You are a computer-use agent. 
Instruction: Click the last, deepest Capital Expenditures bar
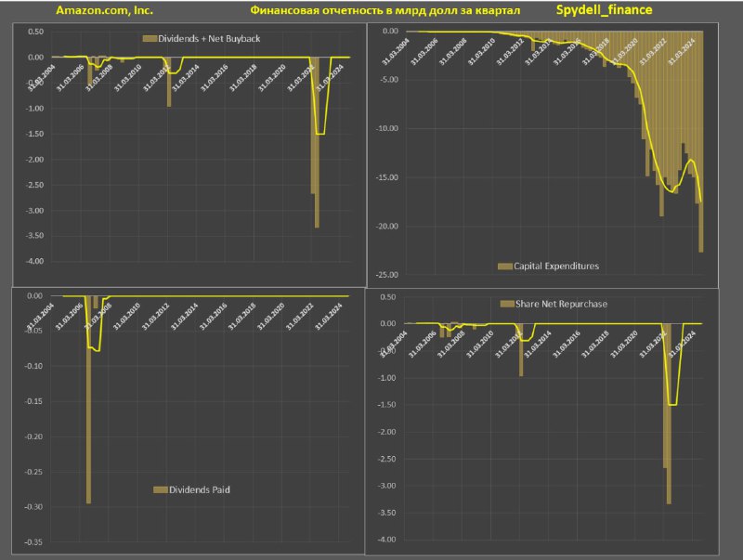point(701,142)
